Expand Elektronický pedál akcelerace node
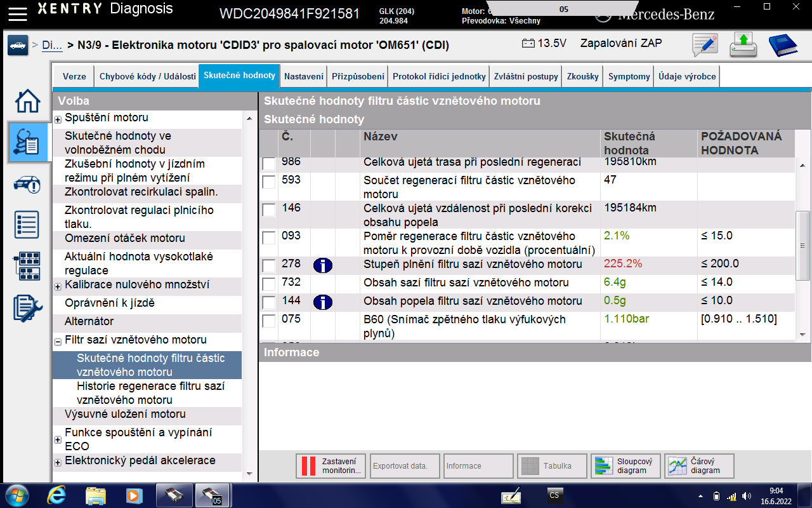The image size is (812, 508). (x=58, y=462)
